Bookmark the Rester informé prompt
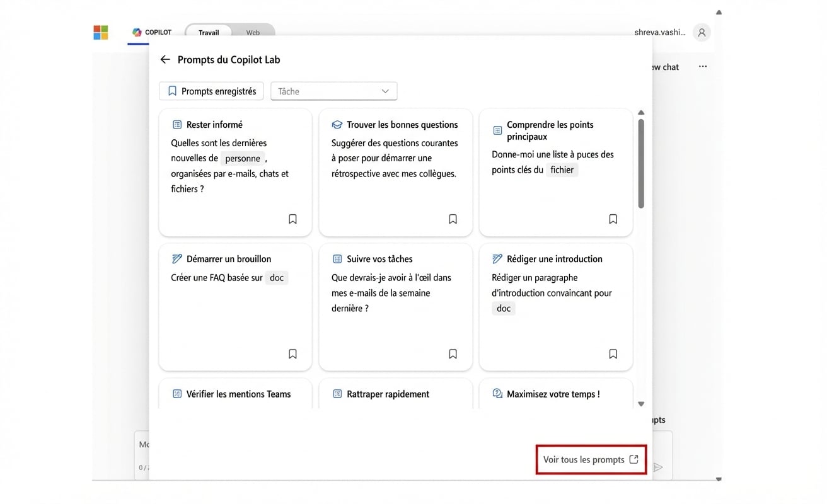 coord(292,219)
